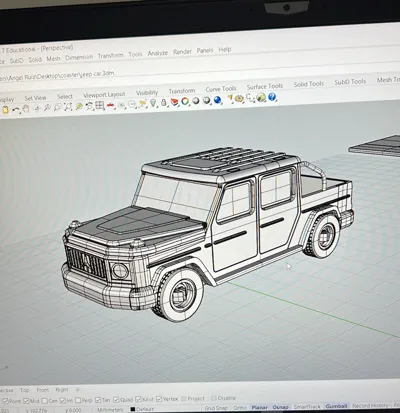
Task: Toggle SmartTrack in status bar
Action: [307, 407]
